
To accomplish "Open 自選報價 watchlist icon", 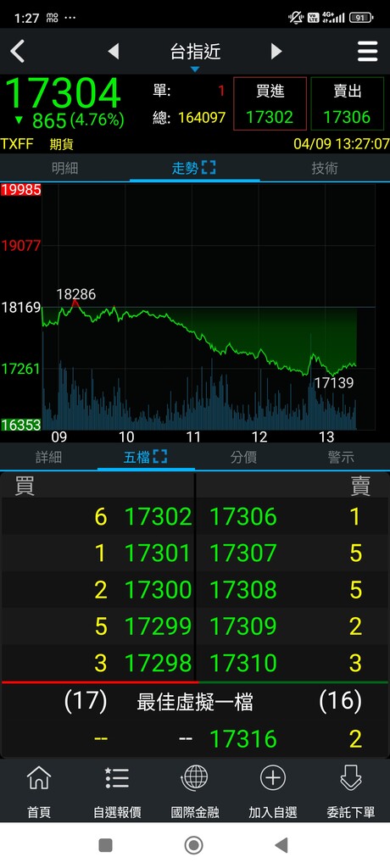I will click(117, 778).
